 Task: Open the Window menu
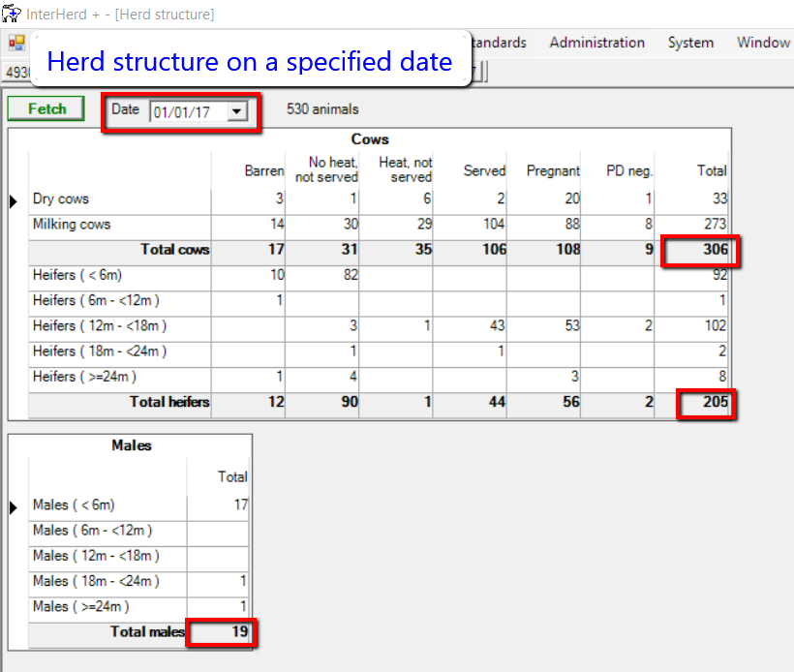pos(763,43)
